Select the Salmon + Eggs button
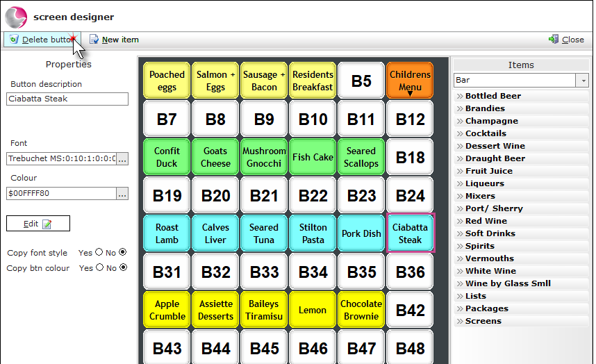 (x=215, y=81)
